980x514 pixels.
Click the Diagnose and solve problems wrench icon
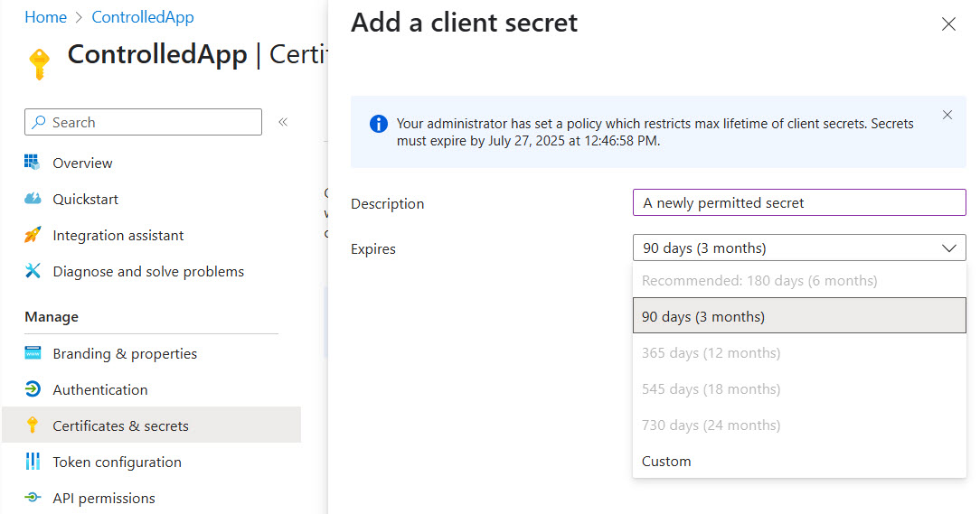(x=33, y=271)
